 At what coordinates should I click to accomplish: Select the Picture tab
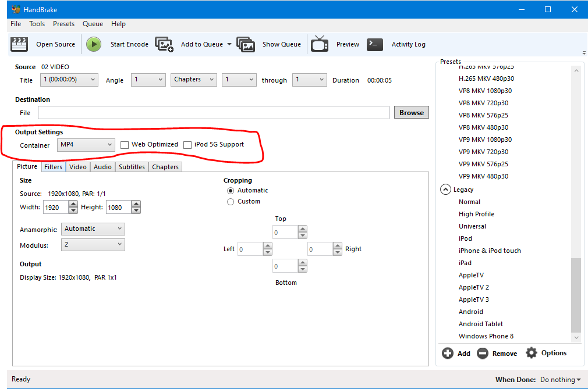coord(27,167)
